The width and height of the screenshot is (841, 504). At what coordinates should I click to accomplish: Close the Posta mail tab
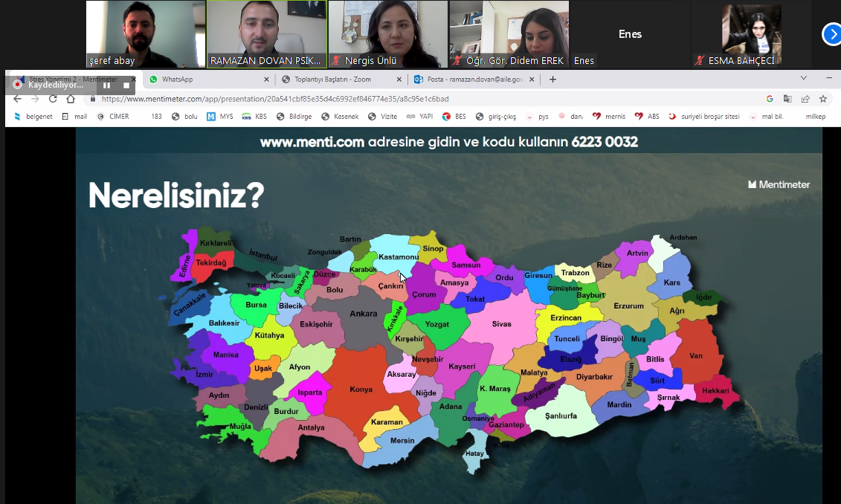point(532,80)
